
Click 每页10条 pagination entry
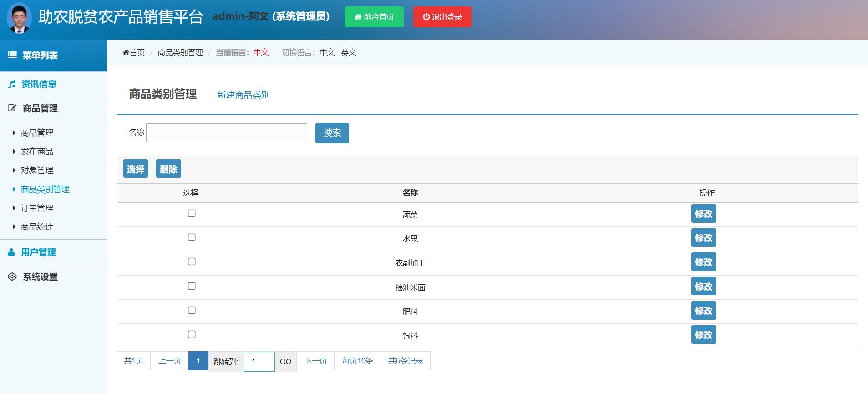(357, 361)
